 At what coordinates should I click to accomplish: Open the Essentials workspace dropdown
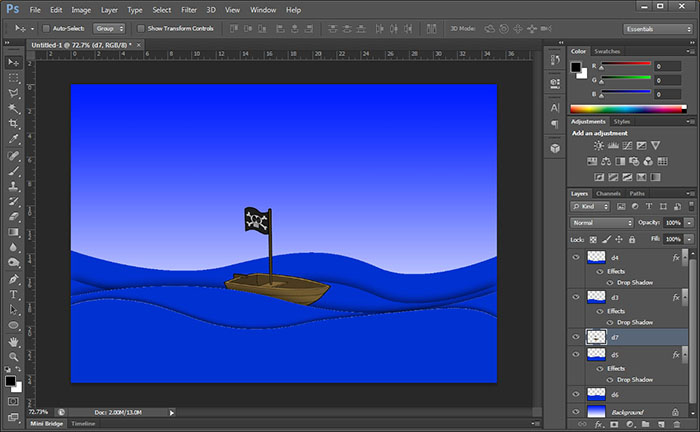(x=658, y=29)
